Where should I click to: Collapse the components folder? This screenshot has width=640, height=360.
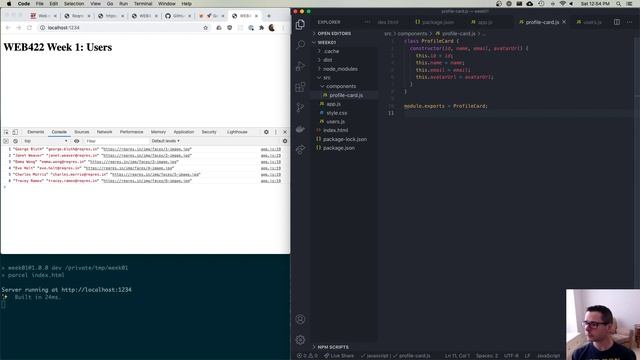pos(340,87)
